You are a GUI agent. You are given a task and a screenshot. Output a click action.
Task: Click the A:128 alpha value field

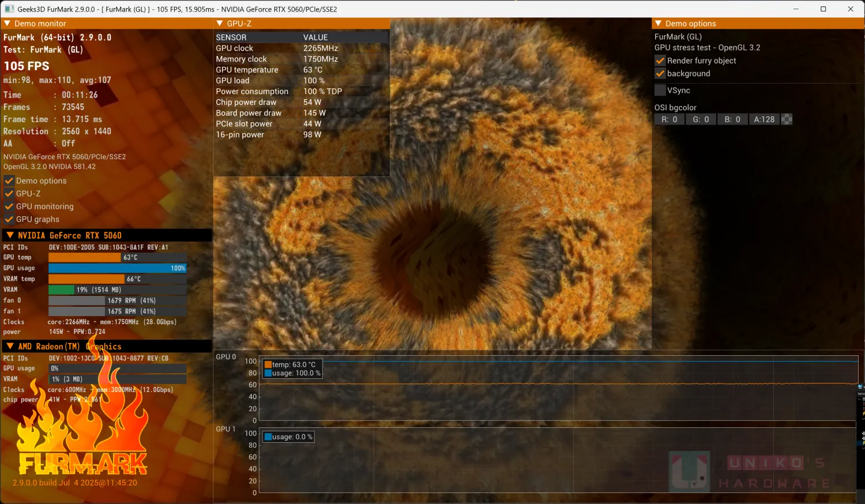pyautogui.click(x=764, y=119)
